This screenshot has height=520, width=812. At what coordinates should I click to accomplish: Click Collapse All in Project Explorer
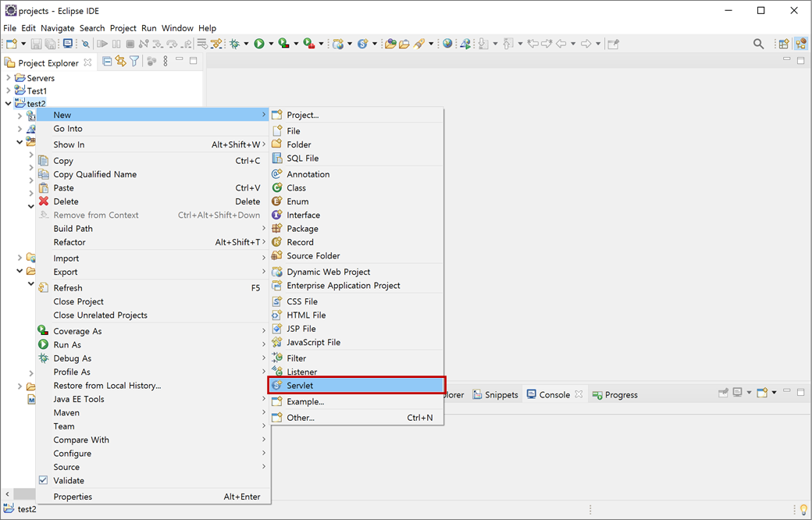click(x=107, y=62)
